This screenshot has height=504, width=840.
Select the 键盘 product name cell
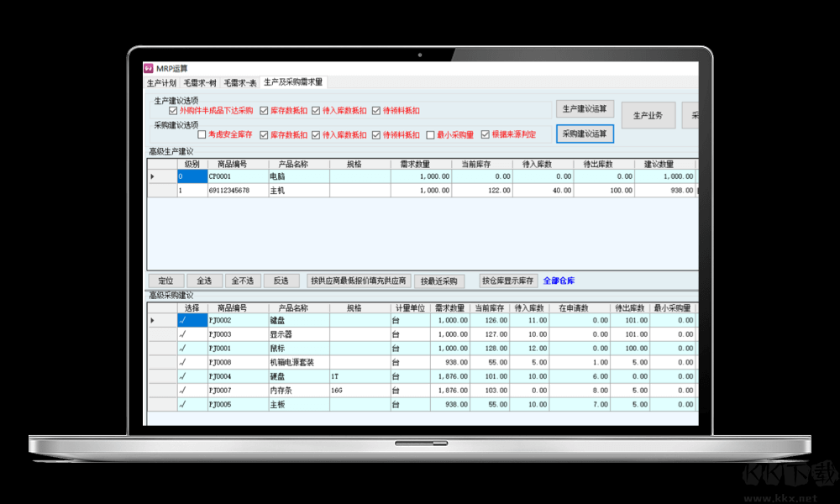click(299, 320)
